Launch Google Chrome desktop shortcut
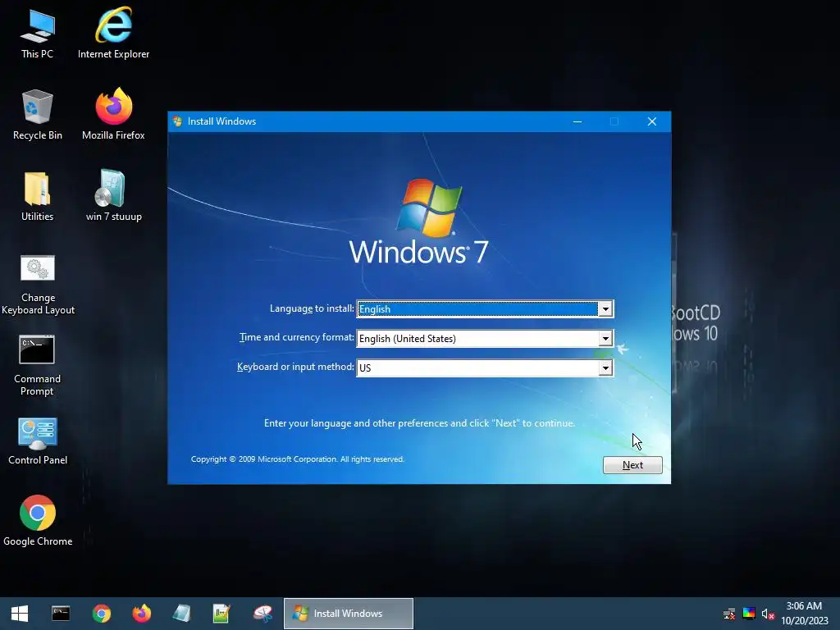The image size is (840, 630). pyautogui.click(x=38, y=521)
